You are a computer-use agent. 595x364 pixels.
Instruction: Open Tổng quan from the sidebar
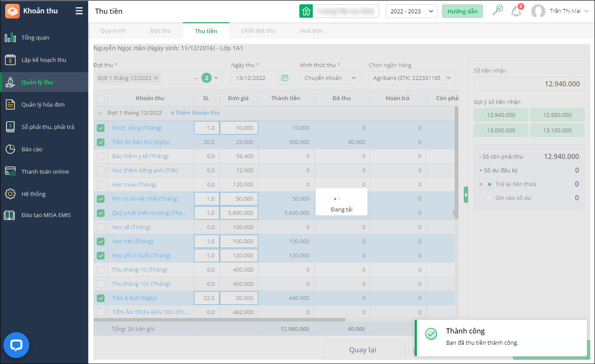coord(35,38)
